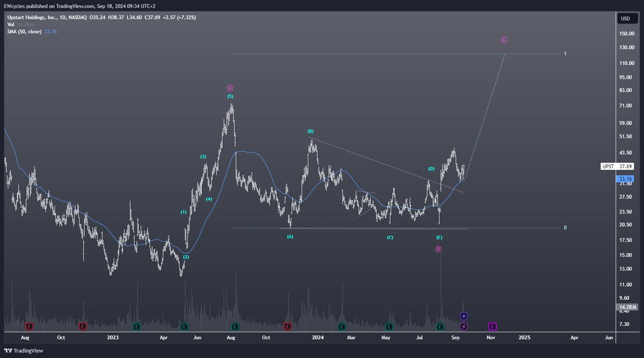This screenshot has height=358, width=644.
Task: Open the green earnings marker at early 2023
Action: (x=136, y=326)
